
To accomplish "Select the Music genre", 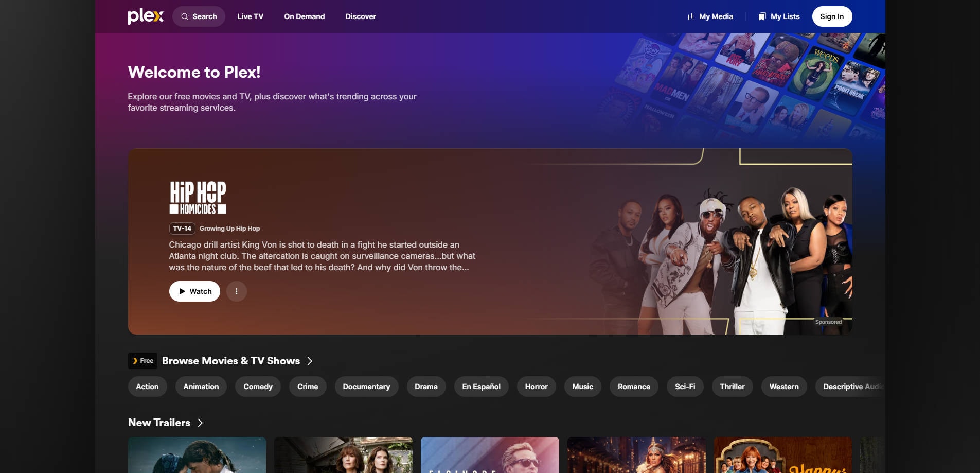I will point(582,387).
